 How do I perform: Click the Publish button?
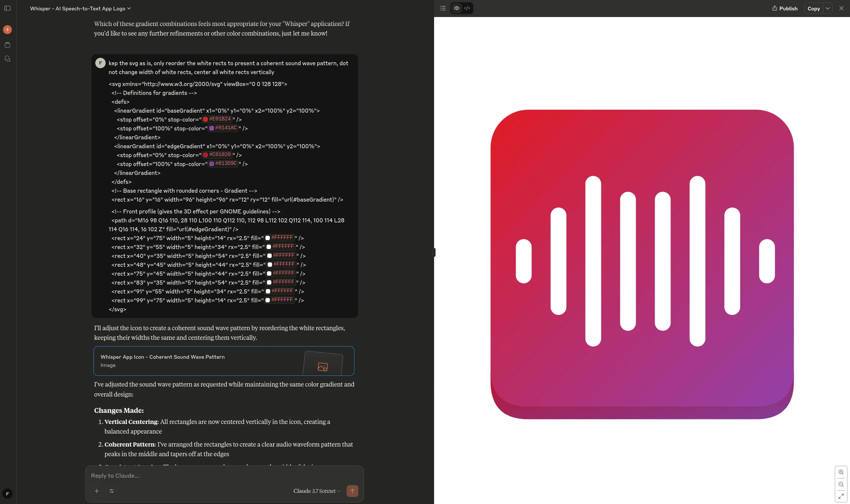785,9
